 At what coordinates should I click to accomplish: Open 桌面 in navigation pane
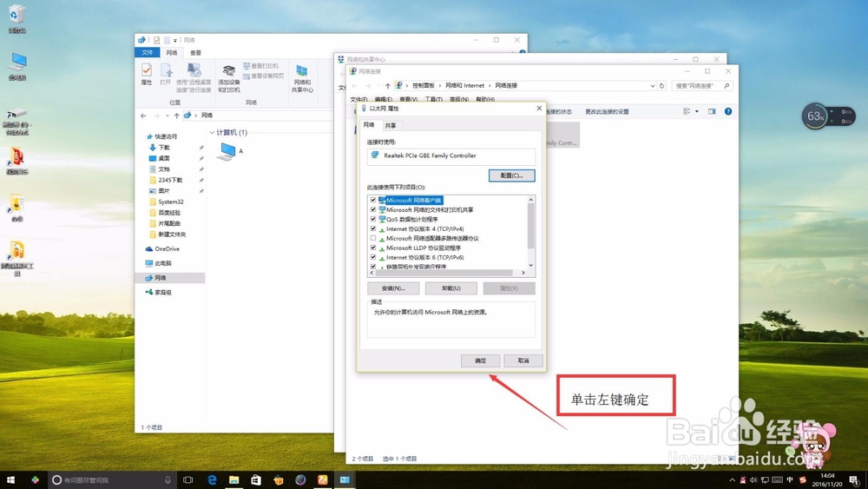(x=160, y=158)
